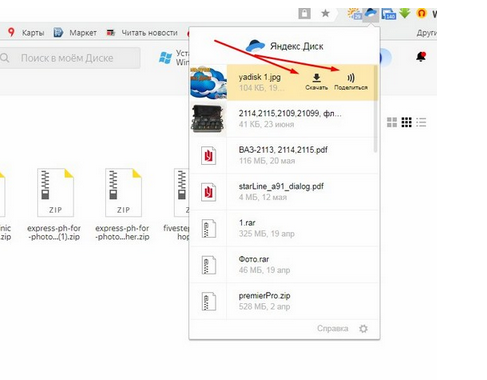
Task: Click the popup file list scrollbar
Action: tap(375, 109)
